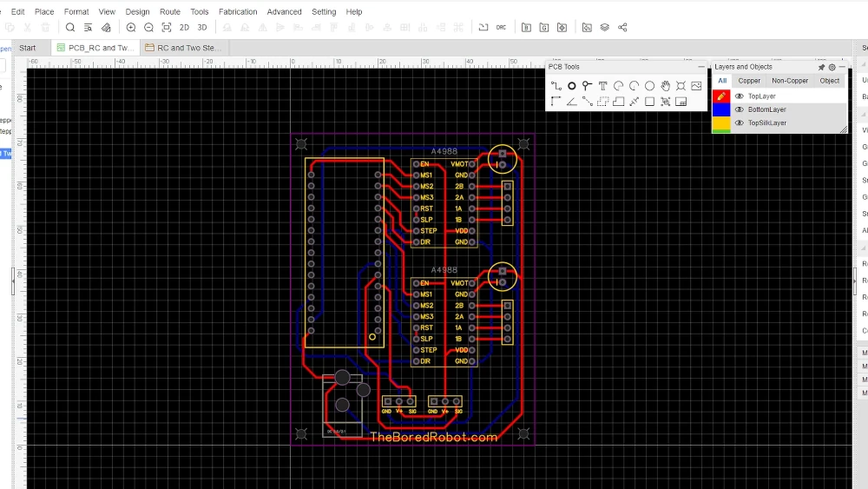868x489 pixels.
Task: Toggle BottomLayer visibility eye
Action: (739, 109)
